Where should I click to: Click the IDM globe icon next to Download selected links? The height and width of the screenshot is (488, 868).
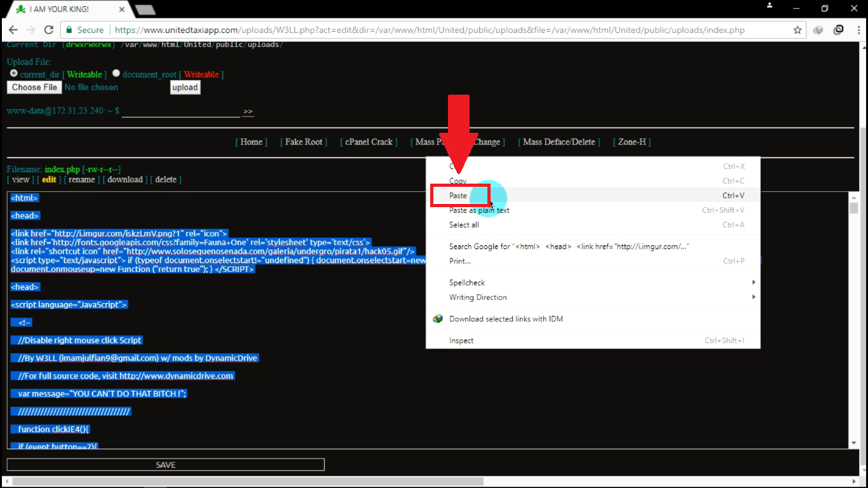(438, 318)
